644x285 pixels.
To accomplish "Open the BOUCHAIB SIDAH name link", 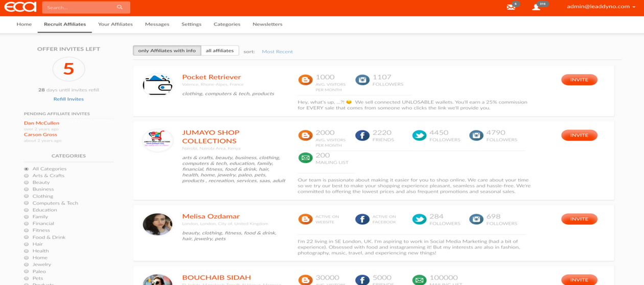I will (216, 277).
